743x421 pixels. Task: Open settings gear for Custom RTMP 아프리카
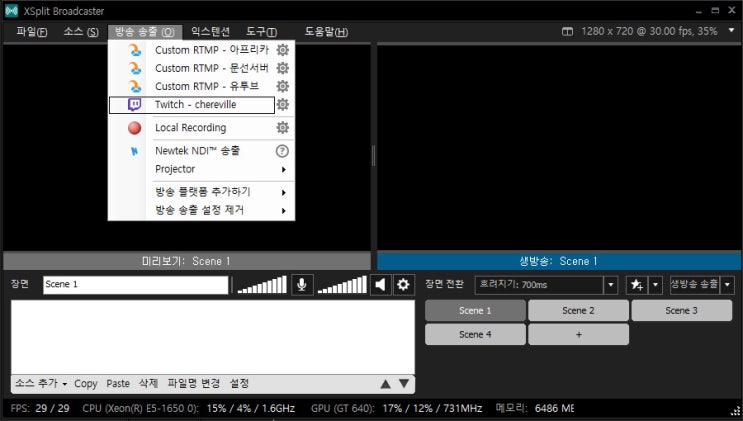(282, 50)
